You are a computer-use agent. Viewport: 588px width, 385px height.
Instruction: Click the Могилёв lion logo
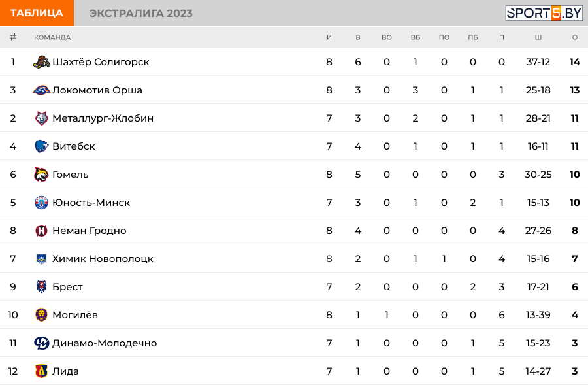(41, 315)
